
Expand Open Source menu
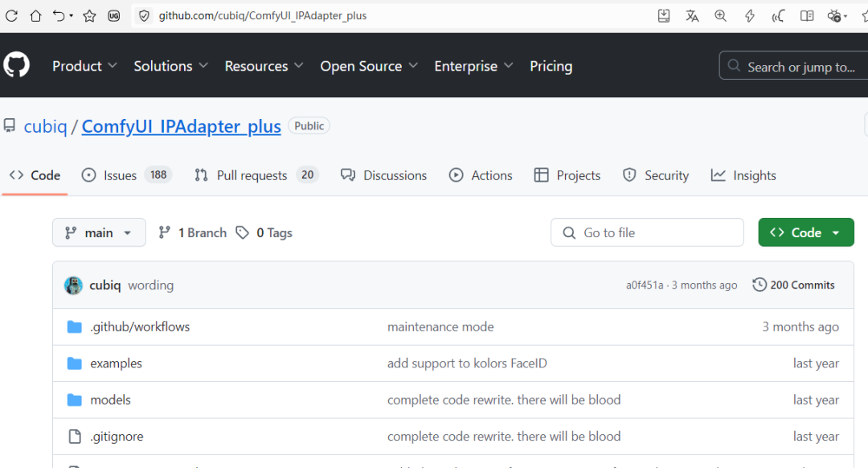click(x=369, y=66)
